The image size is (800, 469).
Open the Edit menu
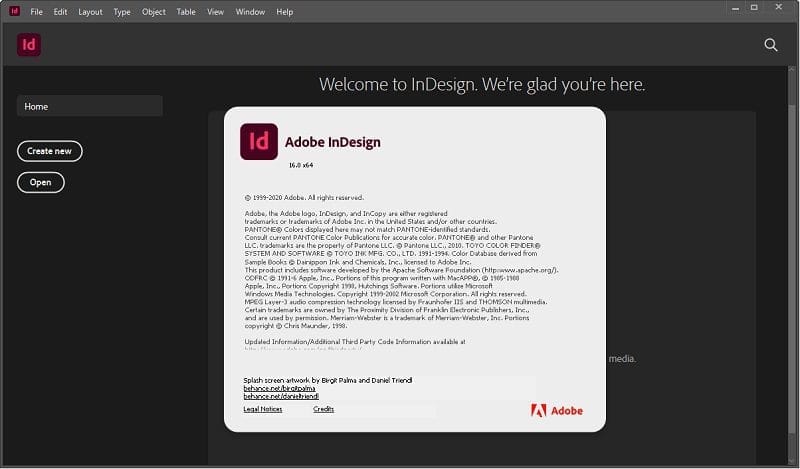pyautogui.click(x=60, y=12)
